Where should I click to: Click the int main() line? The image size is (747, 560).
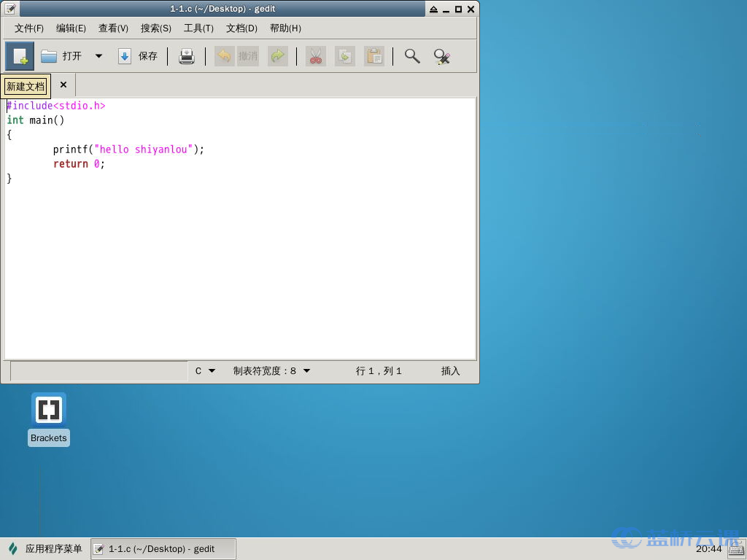tap(36, 120)
